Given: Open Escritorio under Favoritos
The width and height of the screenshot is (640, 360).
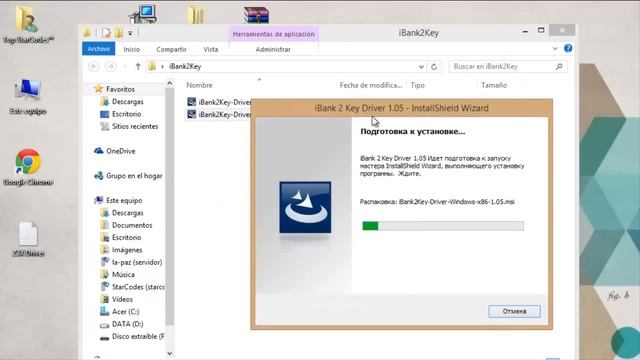Looking at the screenshot, I should click(x=126, y=114).
